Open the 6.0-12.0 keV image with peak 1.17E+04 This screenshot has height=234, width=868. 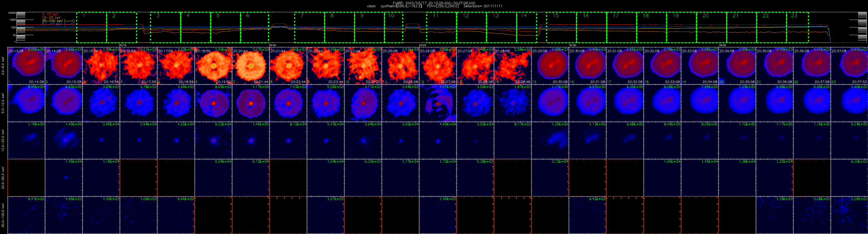click(x=251, y=103)
